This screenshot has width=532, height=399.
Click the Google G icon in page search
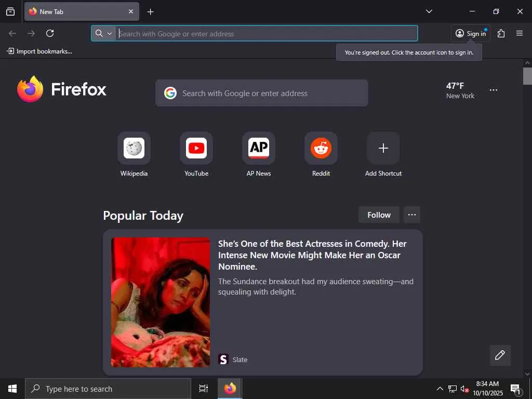click(170, 93)
